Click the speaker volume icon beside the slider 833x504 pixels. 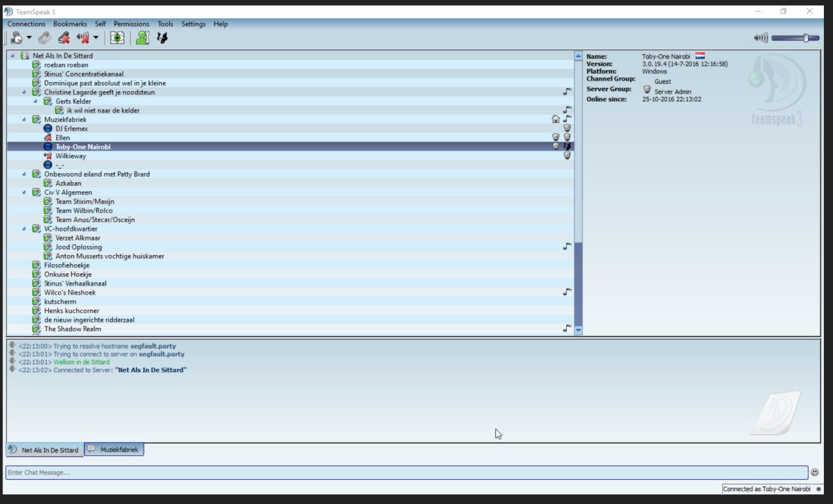(760, 38)
